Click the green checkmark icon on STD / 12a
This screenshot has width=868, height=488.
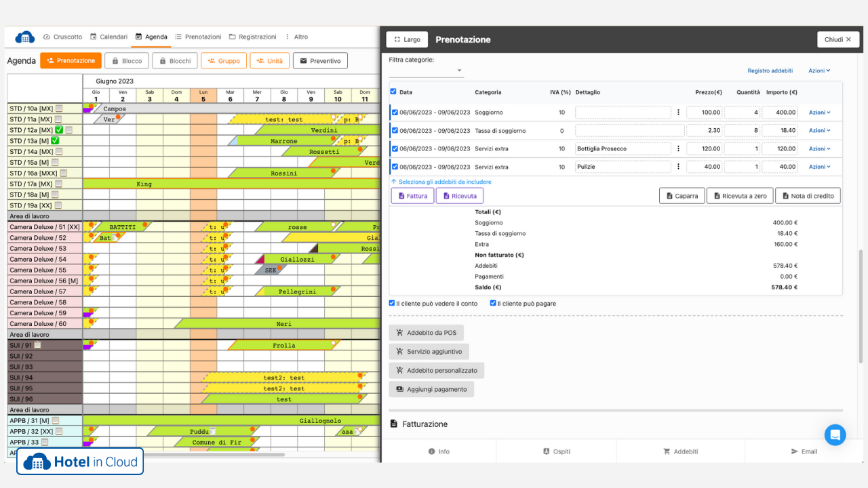[59, 130]
